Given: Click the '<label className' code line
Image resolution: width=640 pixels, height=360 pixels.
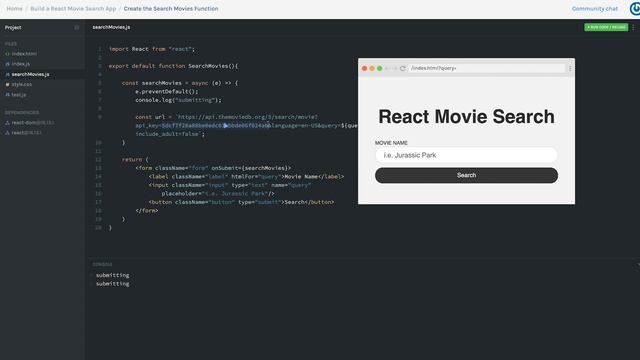Looking at the screenshot, I should [x=246, y=177].
